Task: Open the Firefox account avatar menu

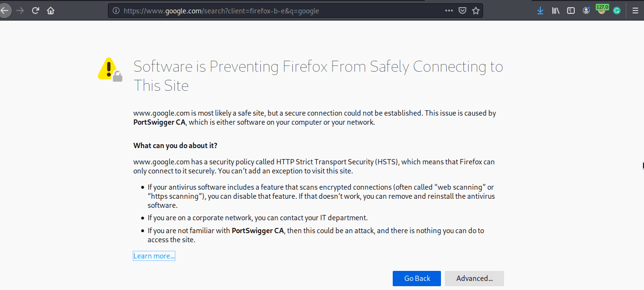Action: coord(586,11)
